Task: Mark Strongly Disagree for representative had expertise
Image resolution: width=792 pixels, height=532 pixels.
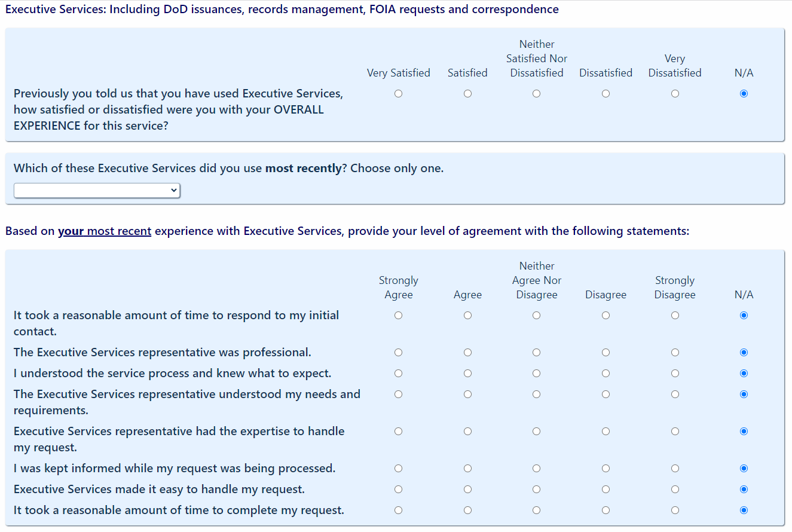Action: [x=675, y=432]
